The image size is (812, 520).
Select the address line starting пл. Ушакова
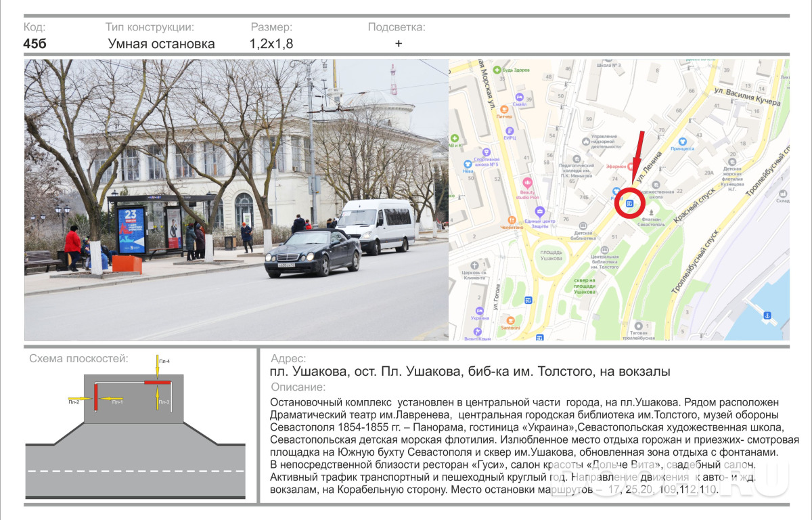[470, 372]
